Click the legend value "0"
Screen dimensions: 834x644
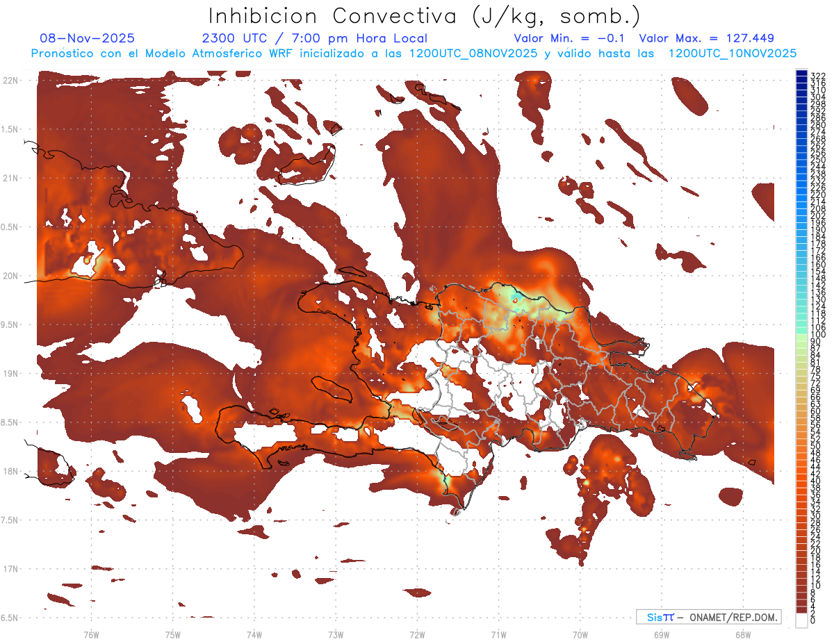(x=812, y=620)
